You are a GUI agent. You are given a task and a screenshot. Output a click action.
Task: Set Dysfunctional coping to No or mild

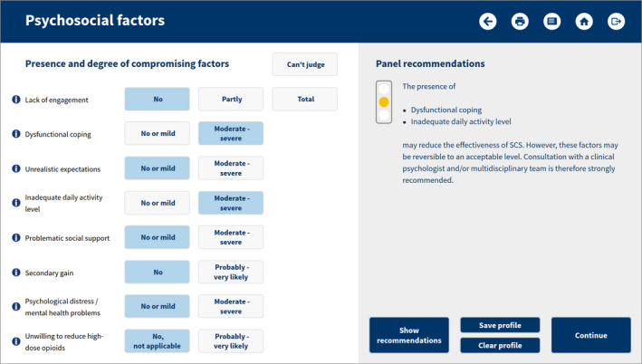(x=158, y=133)
